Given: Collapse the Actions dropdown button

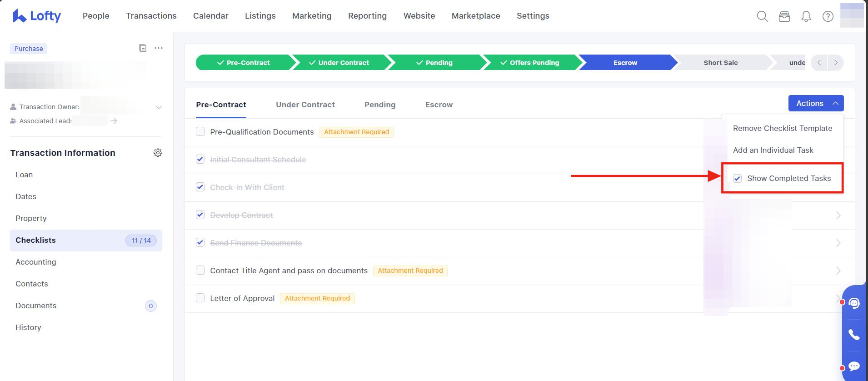Looking at the screenshot, I should 815,103.
